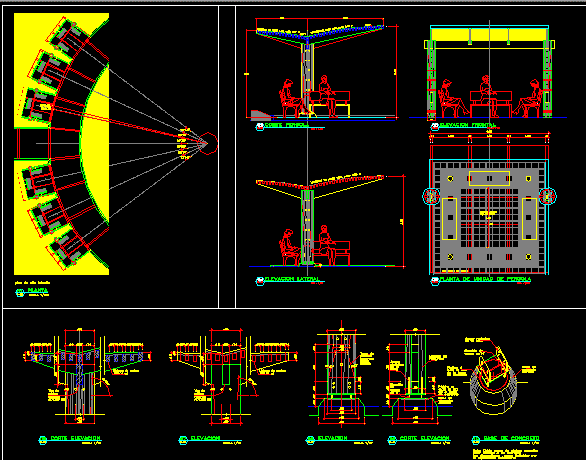
Task: Click the view marker beside ELEVACION LATERAL
Action: [x=260, y=281]
